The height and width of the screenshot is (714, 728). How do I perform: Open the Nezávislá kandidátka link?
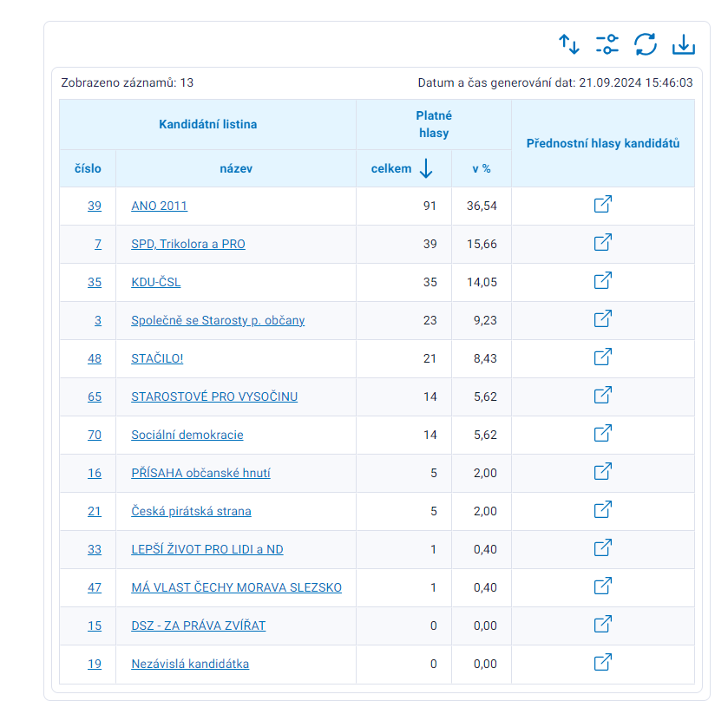coord(190,664)
